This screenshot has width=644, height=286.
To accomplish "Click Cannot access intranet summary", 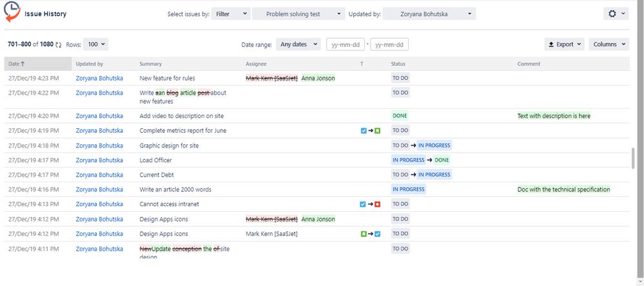I will (x=169, y=204).
